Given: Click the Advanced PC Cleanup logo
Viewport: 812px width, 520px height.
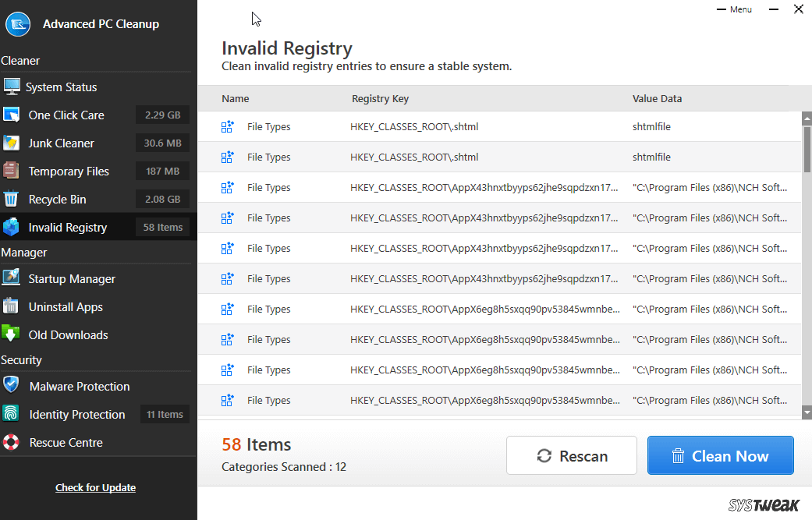Looking at the screenshot, I should coord(18,24).
